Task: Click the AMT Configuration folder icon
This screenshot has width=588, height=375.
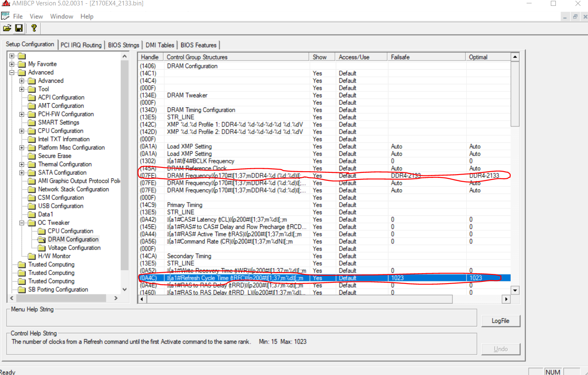Action: point(32,106)
